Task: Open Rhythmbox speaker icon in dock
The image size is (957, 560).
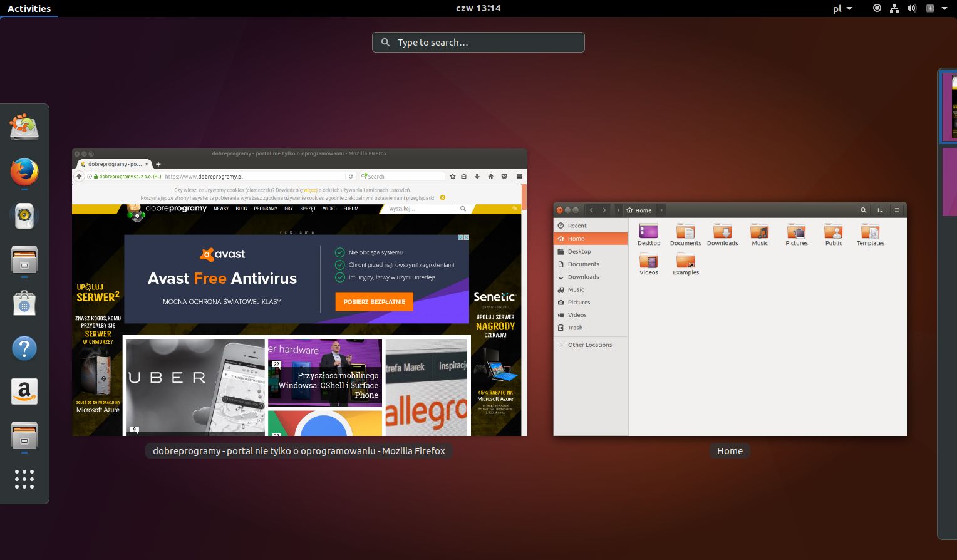Action: tap(24, 215)
